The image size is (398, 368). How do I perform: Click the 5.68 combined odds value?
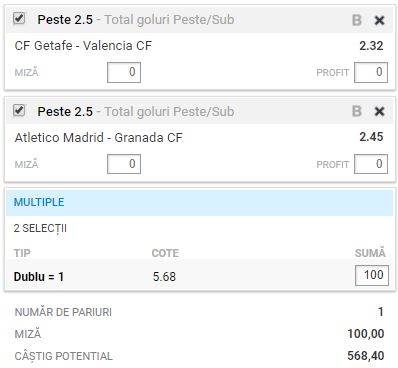(x=164, y=277)
